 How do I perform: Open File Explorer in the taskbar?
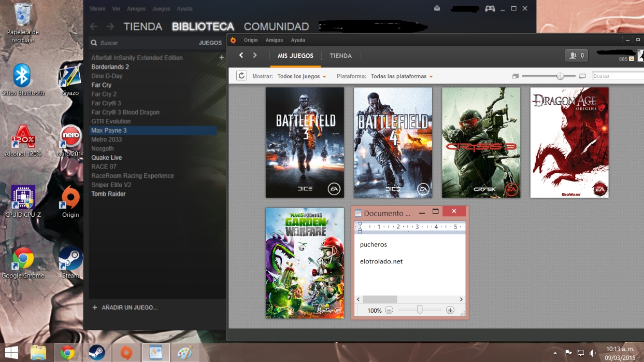[x=38, y=353]
